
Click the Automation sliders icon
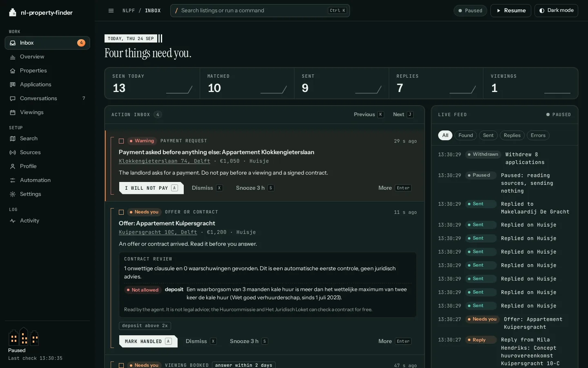tap(13, 180)
